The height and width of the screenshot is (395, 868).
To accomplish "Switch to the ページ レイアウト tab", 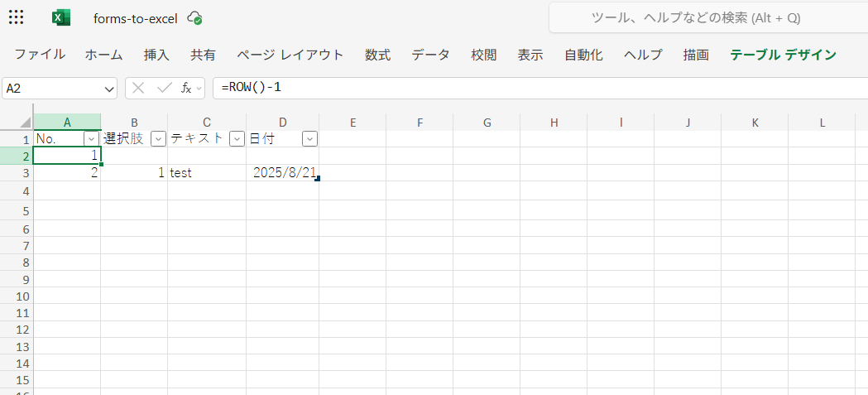I will [290, 55].
